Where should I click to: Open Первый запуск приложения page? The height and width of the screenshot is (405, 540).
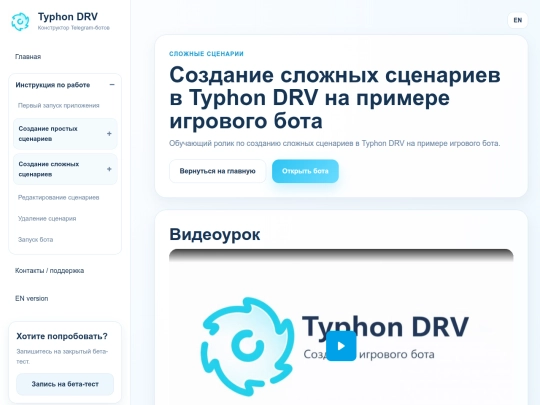click(x=59, y=105)
